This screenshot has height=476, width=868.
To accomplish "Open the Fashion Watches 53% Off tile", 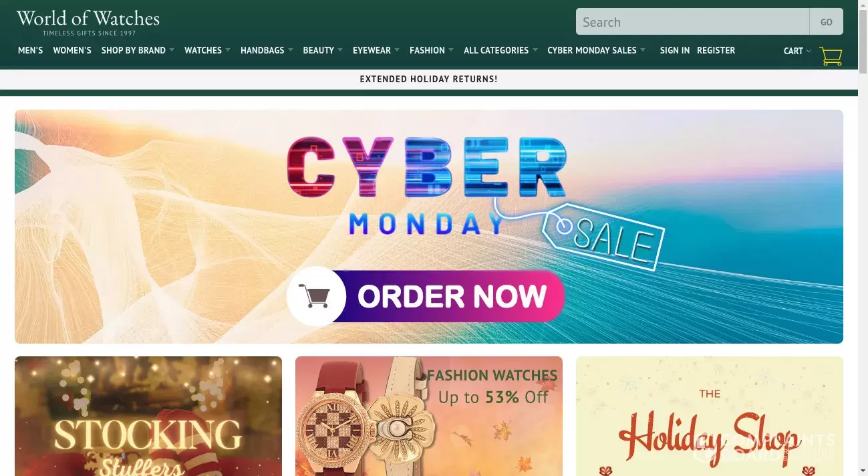I will pos(429,416).
